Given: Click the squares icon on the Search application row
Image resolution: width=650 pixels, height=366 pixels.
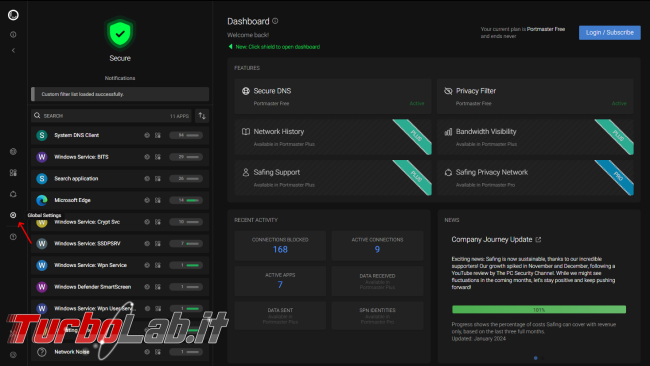Looking at the screenshot, I should click(x=158, y=178).
